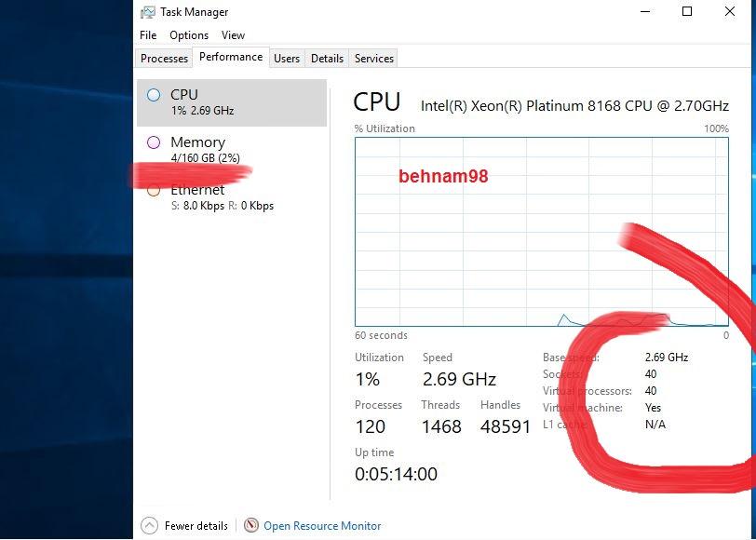The width and height of the screenshot is (756, 540).
Task: Open the File menu
Action: click(x=148, y=35)
